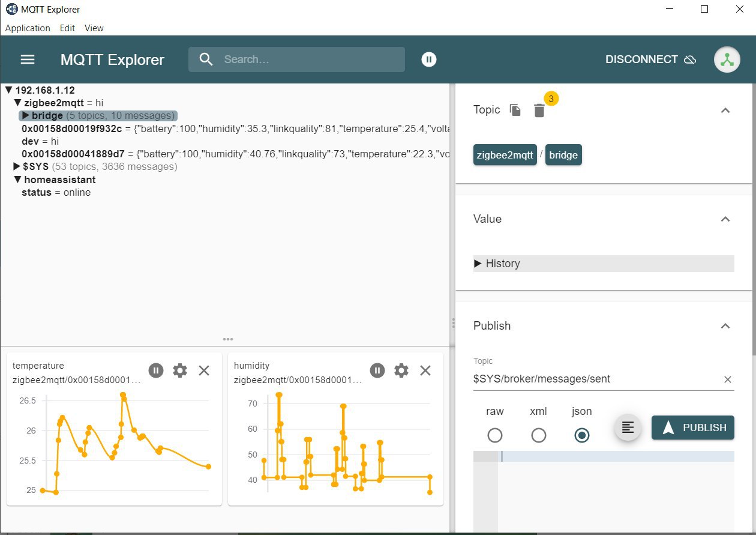The height and width of the screenshot is (535, 756).
Task: Select the raw format radio button
Action: [x=495, y=435]
